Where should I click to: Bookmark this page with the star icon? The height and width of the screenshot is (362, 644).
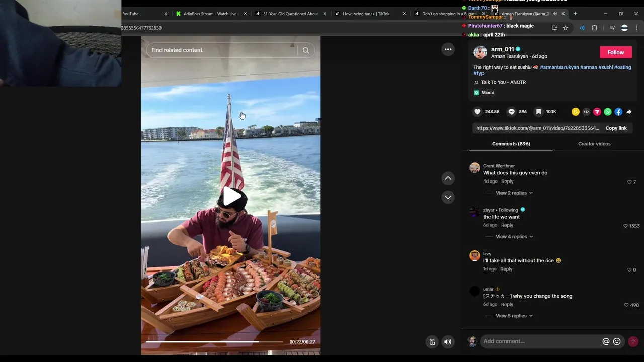tap(566, 28)
